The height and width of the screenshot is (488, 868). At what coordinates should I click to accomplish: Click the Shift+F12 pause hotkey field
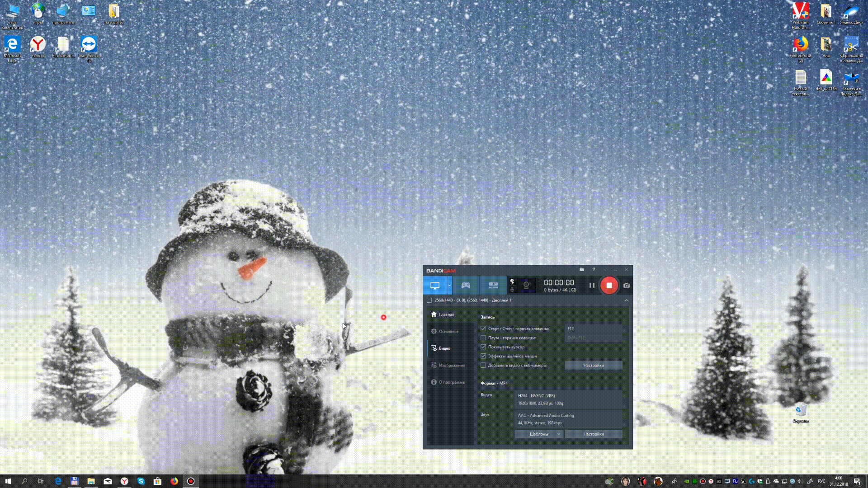tap(594, 338)
